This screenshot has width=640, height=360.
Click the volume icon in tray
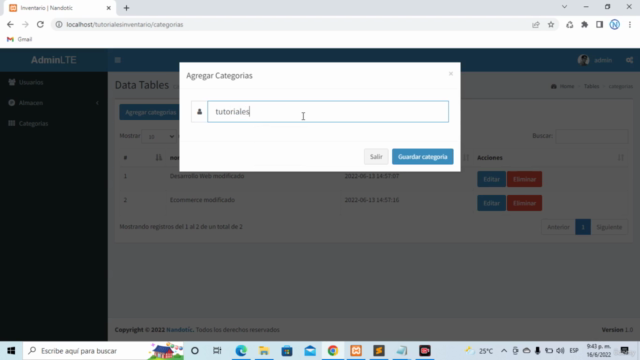[560, 351]
